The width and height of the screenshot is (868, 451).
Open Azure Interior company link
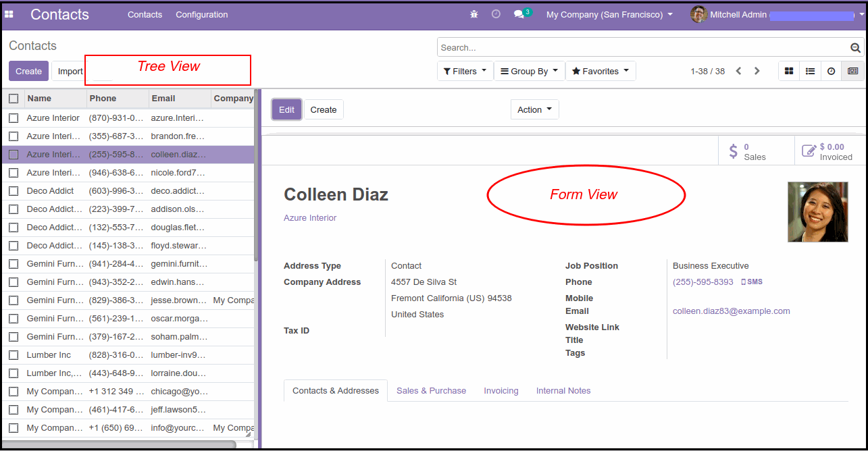pyautogui.click(x=310, y=218)
